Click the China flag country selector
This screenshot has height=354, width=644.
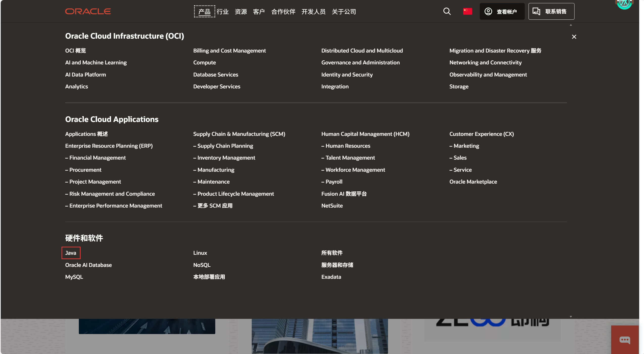click(x=467, y=11)
